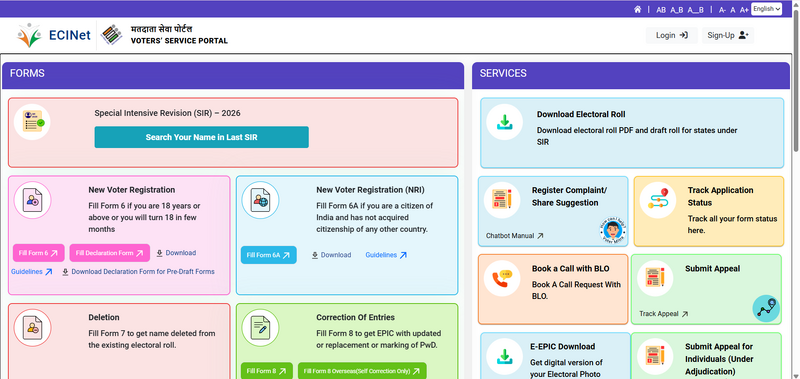Viewport: 800px width, 379px height.
Task: Decrease font size with A- control
Action: (x=722, y=10)
